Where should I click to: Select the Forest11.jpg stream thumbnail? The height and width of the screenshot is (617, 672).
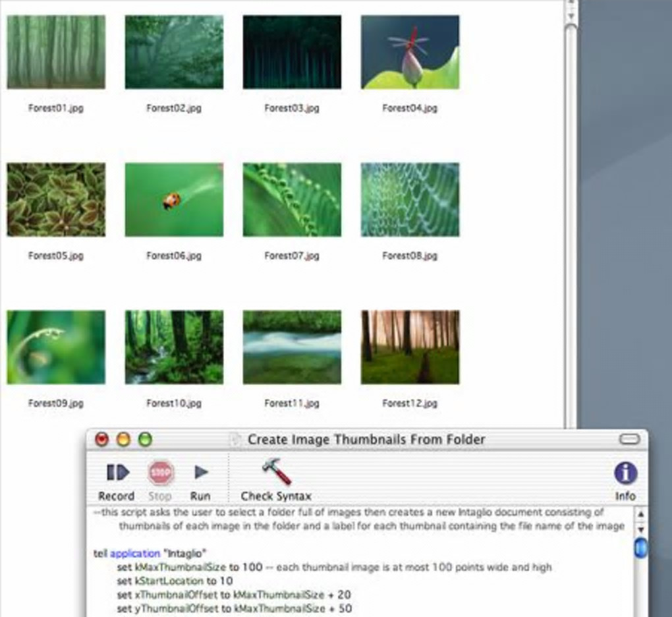tap(293, 347)
